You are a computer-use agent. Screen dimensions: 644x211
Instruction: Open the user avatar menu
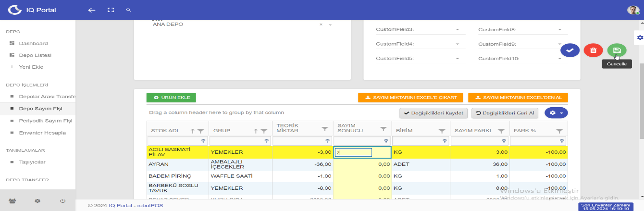coord(633,10)
